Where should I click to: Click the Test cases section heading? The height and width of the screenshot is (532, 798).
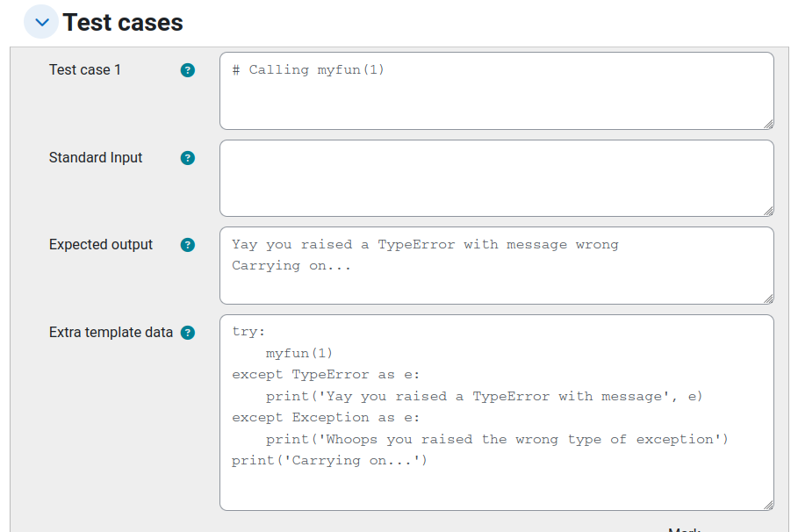coord(123,23)
